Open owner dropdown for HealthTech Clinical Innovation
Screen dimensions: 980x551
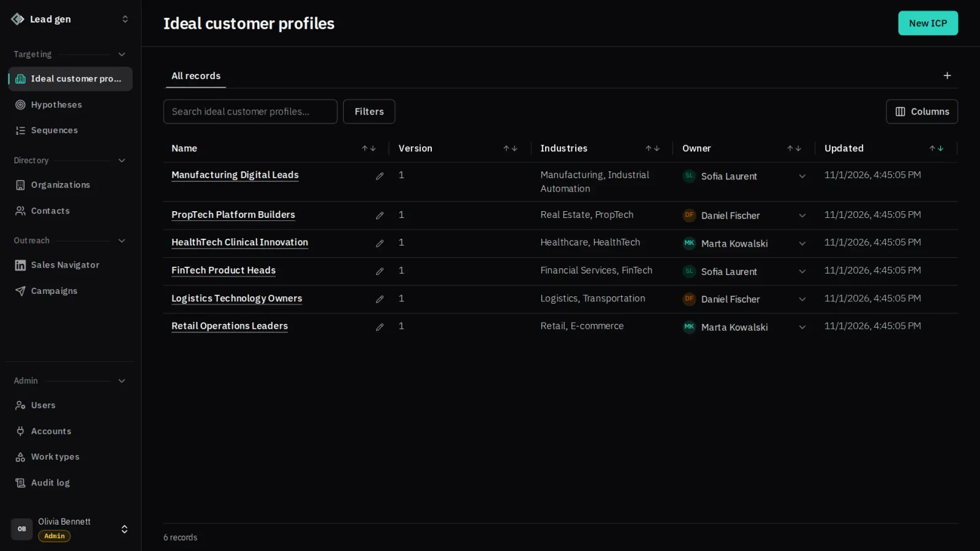802,244
